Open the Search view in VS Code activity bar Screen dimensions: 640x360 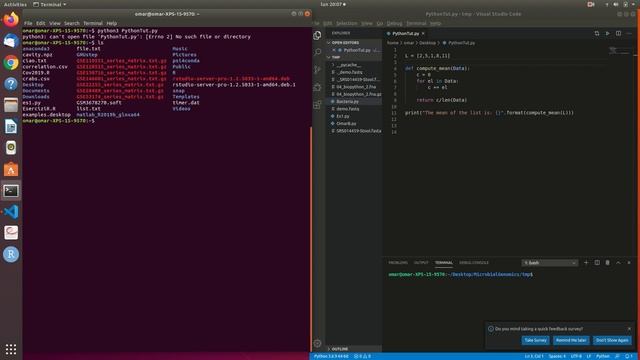pyautogui.click(x=318, y=52)
